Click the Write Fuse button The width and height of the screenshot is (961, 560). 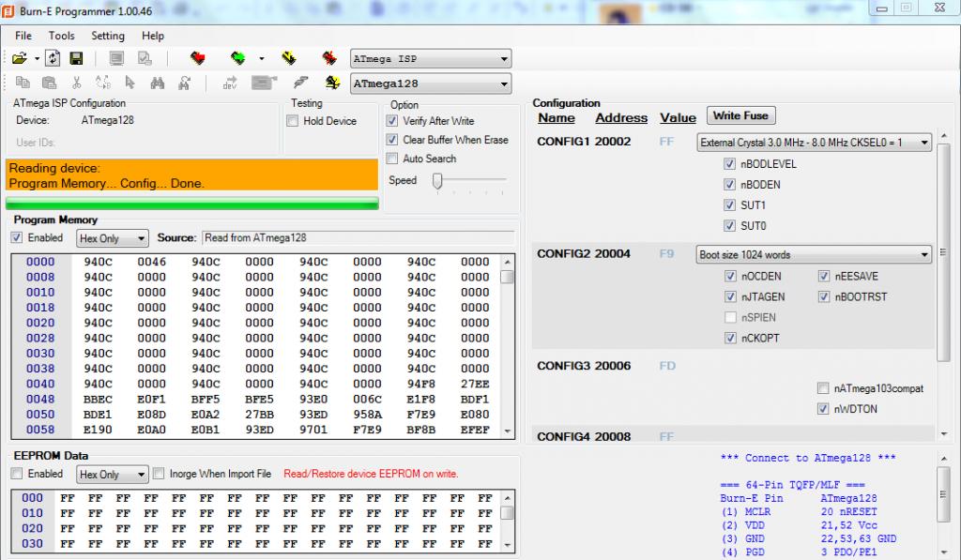(740, 116)
